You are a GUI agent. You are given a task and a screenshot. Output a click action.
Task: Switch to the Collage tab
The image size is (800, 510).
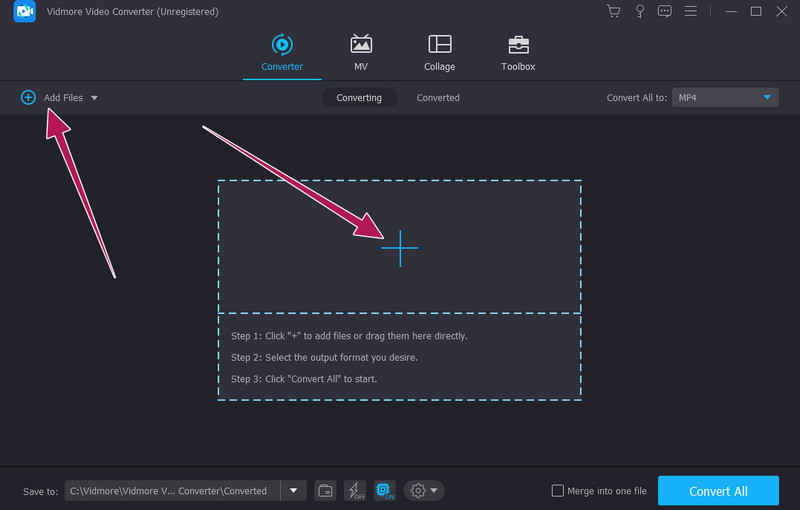coord(439,54)
